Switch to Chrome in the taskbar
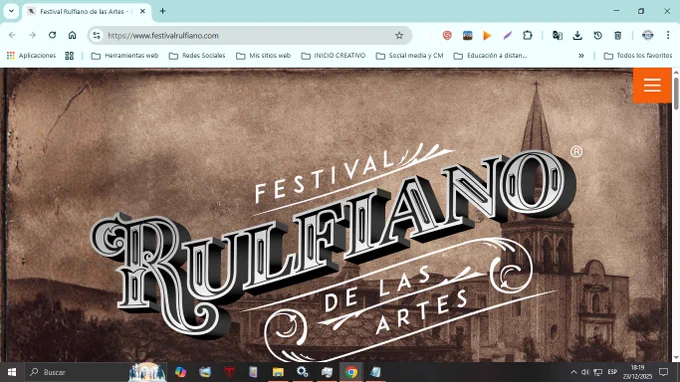The height and width of the screenshot is (382, 680). pos(351,372)
